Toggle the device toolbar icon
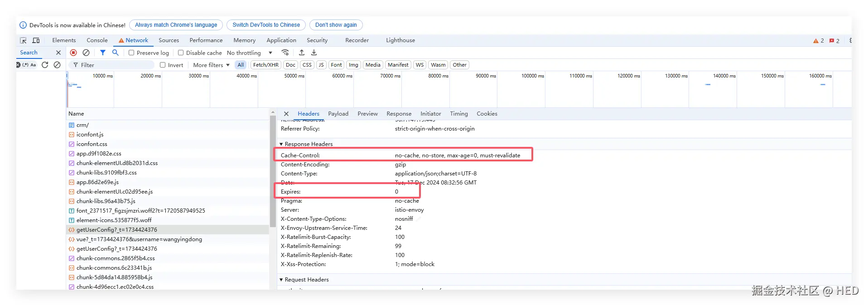This screenshot has width=868, height=306. tap(36, 40)
